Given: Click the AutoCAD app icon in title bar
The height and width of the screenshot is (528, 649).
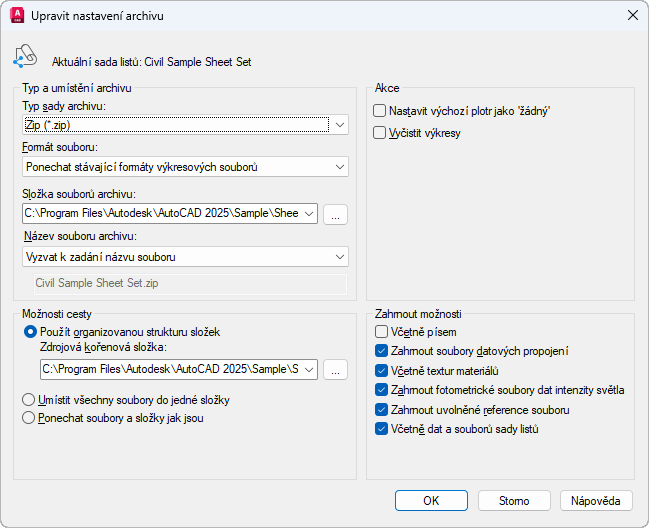Looking at the screenshot, I should [x=16, y=16].
